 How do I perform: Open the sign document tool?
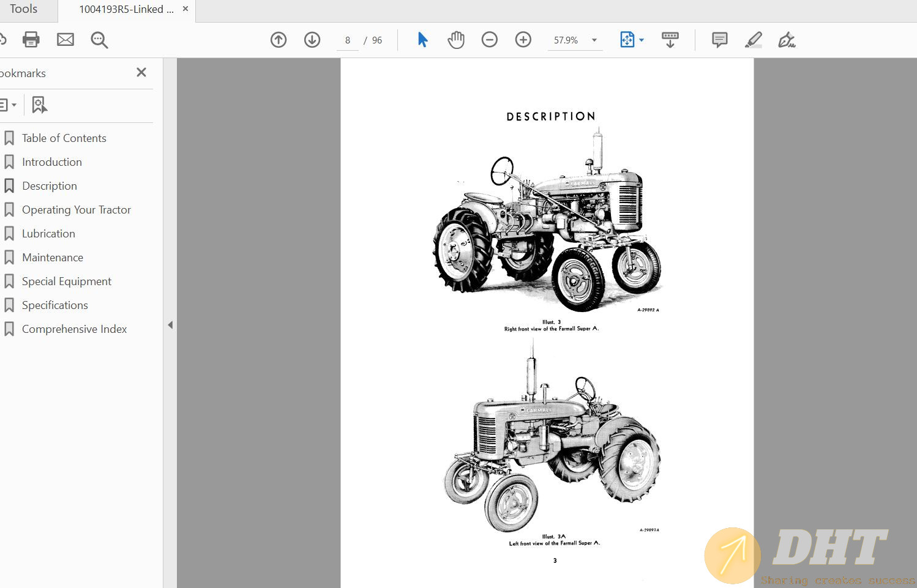(787, 40)
